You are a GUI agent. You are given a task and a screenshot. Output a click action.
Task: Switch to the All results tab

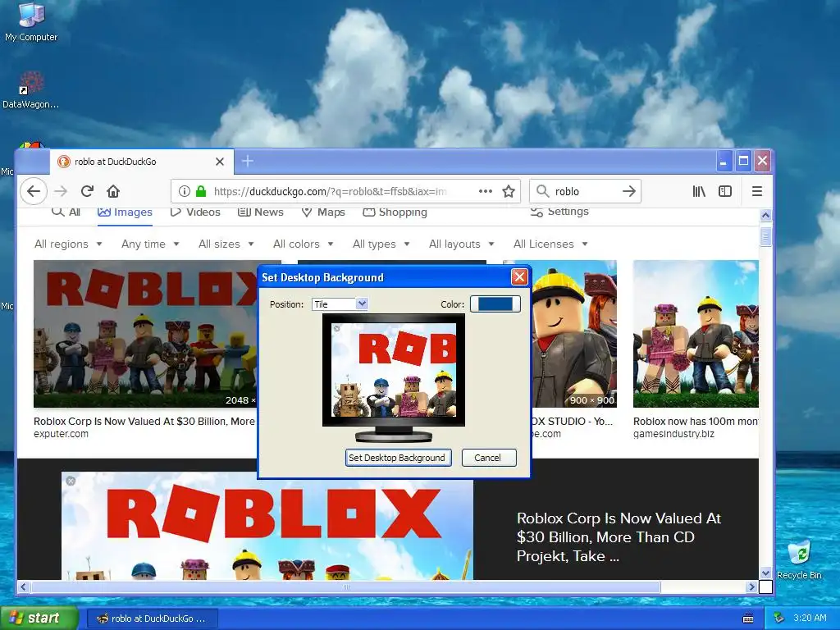coord(66,212)
